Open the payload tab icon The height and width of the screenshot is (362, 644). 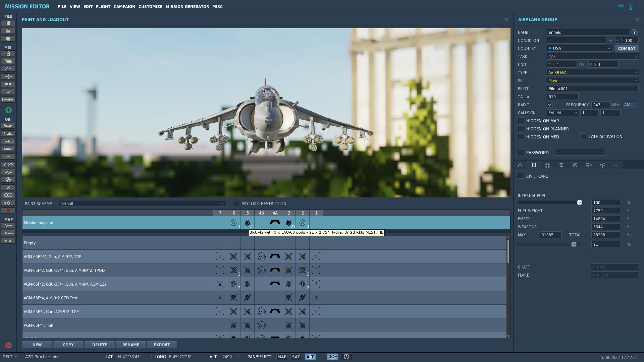(534, 165)
